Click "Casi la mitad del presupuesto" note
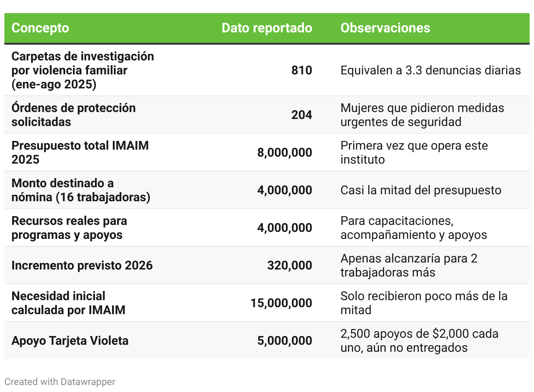 [421, 190]
